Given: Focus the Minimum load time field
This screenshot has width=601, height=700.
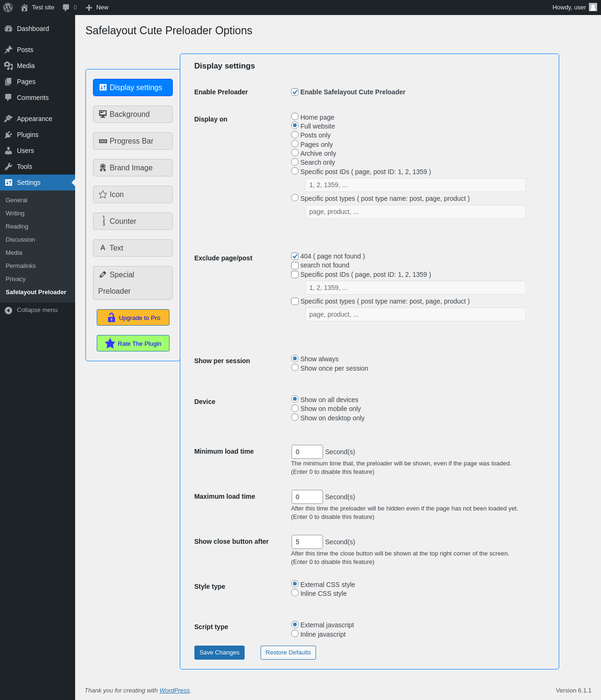Looking at the screenshot, I should click(307, 452).
